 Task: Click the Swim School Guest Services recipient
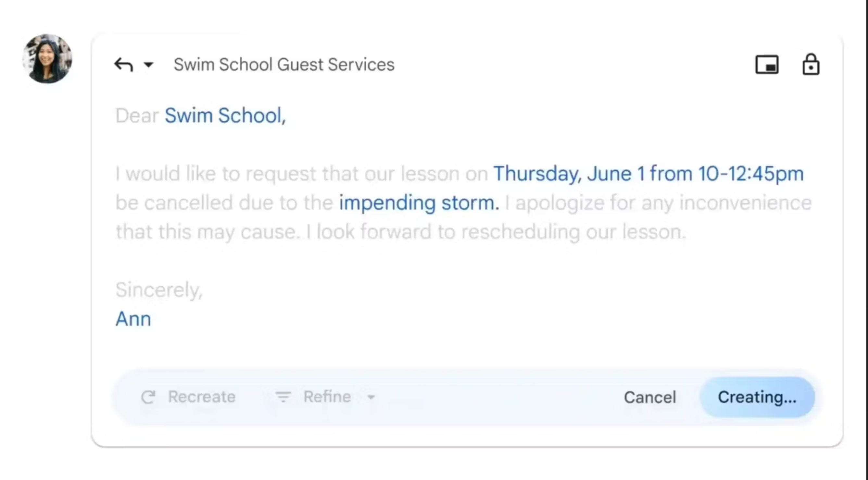tap(284, 65)
